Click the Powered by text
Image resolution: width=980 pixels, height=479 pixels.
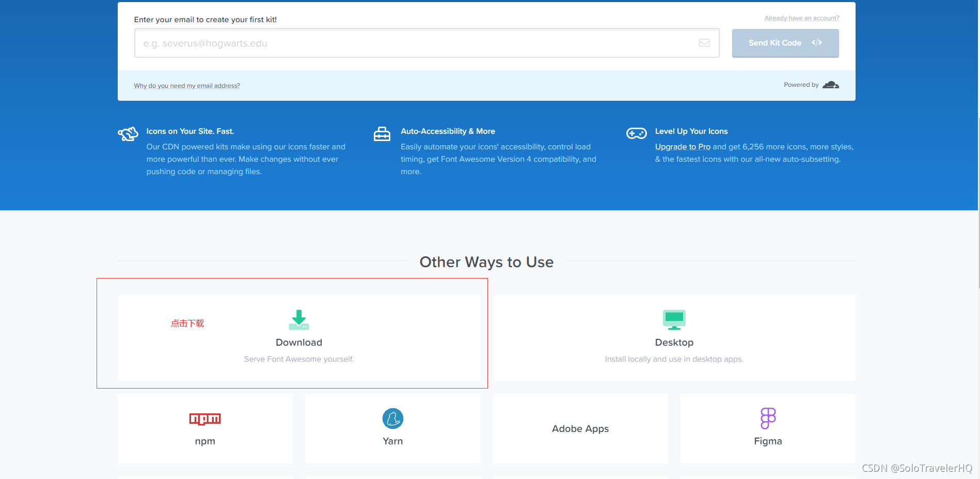[x=801, y=85]
